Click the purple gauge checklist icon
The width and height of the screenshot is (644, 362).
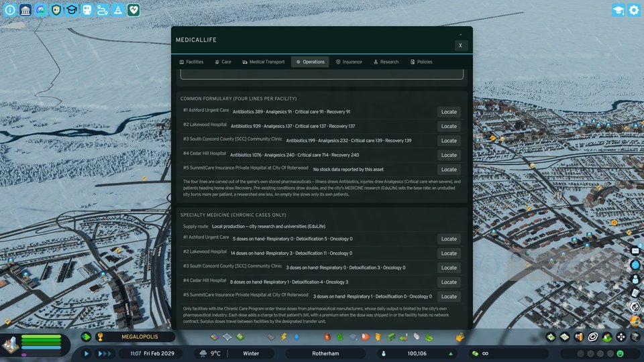(41, 10)
